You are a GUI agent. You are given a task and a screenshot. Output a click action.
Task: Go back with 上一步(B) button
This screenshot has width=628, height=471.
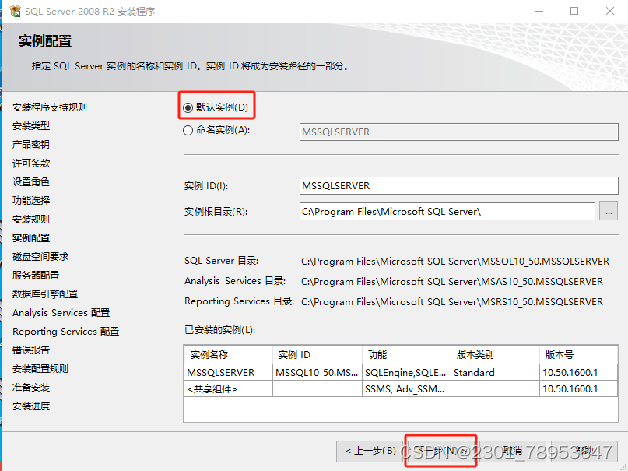tap(371, 451)
